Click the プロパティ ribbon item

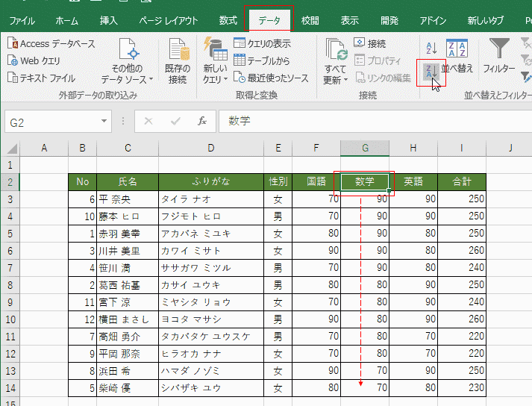(378, 60)
